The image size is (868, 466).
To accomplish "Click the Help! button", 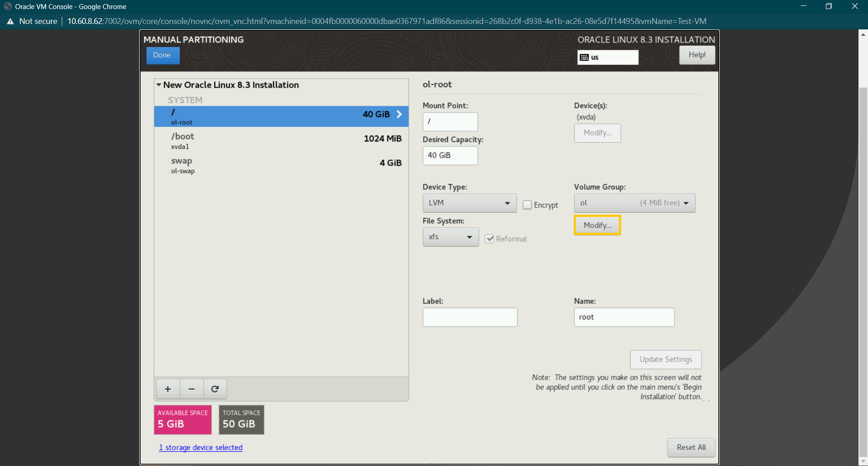I will (697, 55).
